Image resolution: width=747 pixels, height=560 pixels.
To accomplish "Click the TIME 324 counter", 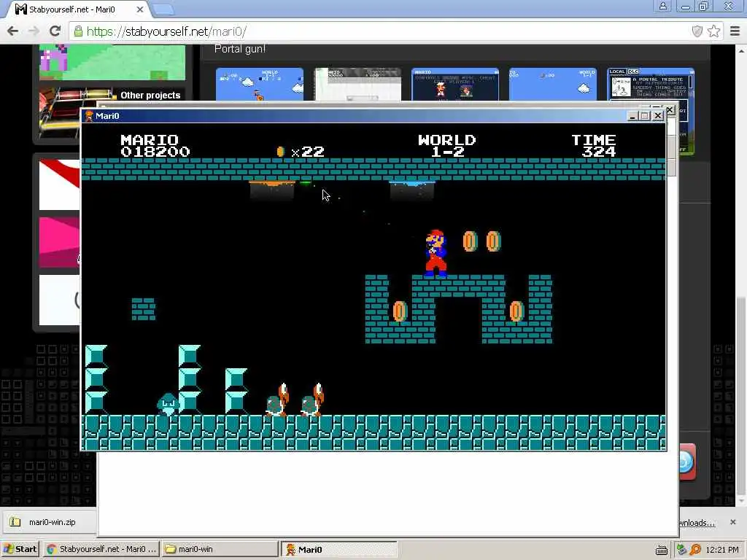I will 594,146.
